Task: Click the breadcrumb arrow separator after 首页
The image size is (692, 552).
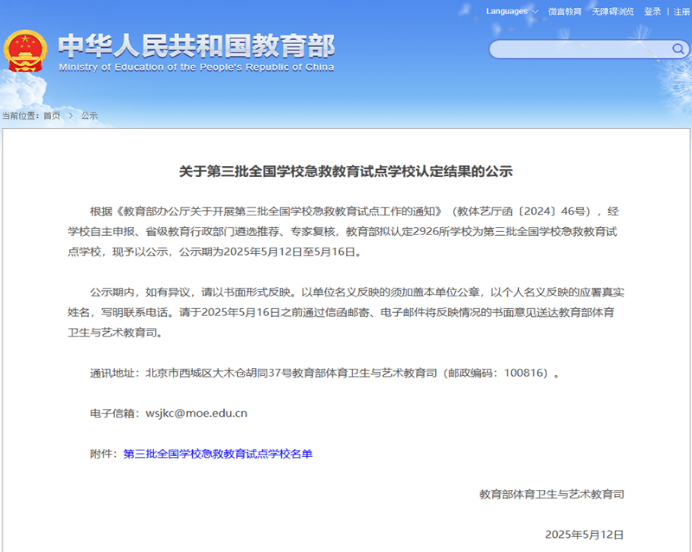Action: point(68,116)
